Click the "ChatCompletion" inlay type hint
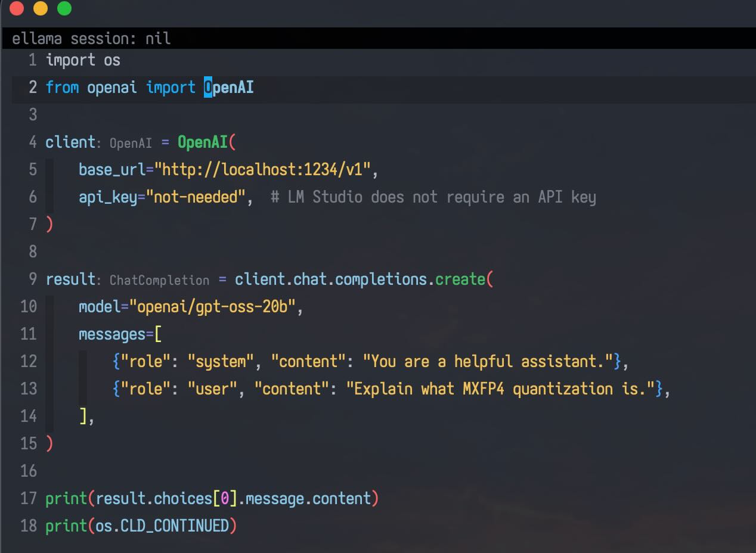The height and width of the screenshot is (553, 756). tap(159, 280)
